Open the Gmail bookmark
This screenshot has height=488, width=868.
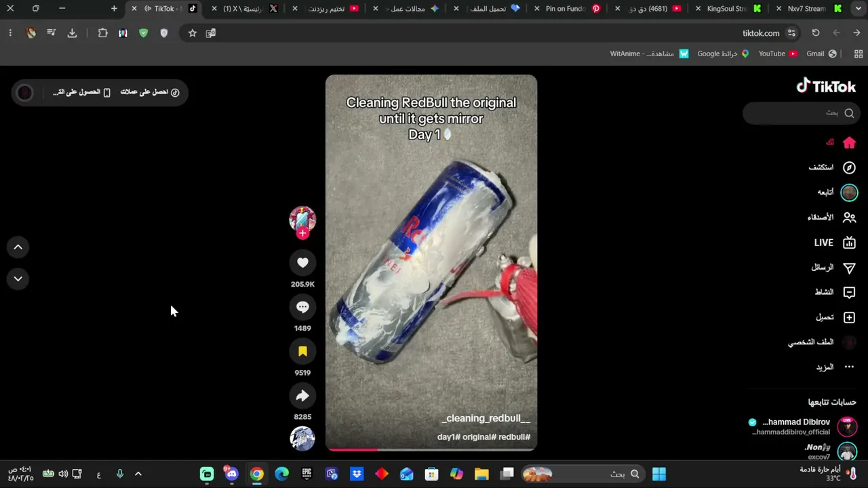[x=821, y=54]
